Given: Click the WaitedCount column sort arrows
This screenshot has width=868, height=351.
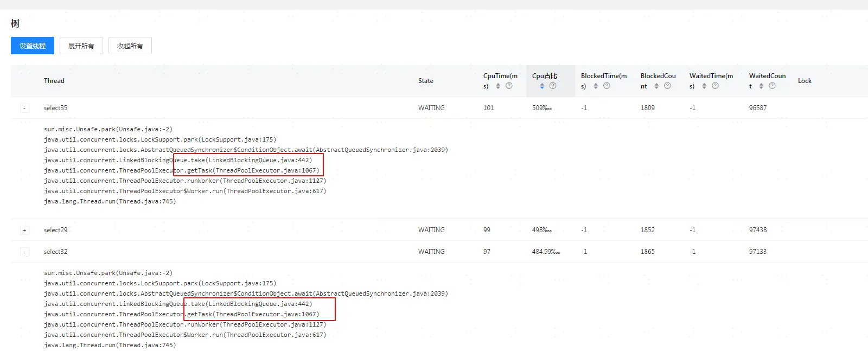Looking at the screenshot, I should (x=761, y=86).
